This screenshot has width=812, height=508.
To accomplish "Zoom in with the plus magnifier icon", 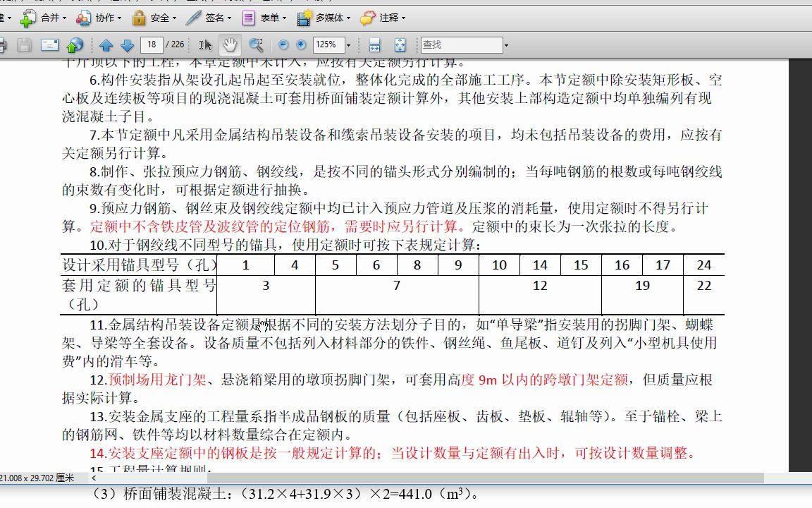I will 300,44.
